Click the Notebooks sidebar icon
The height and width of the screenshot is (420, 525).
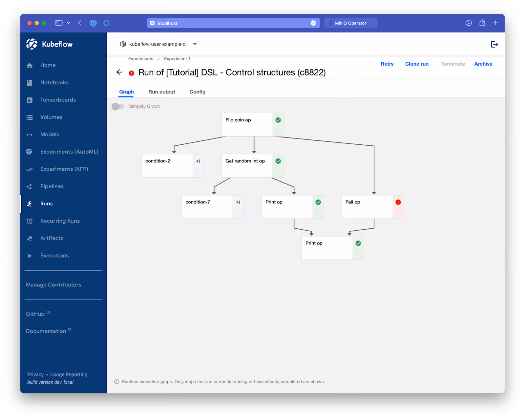[30, 83]
